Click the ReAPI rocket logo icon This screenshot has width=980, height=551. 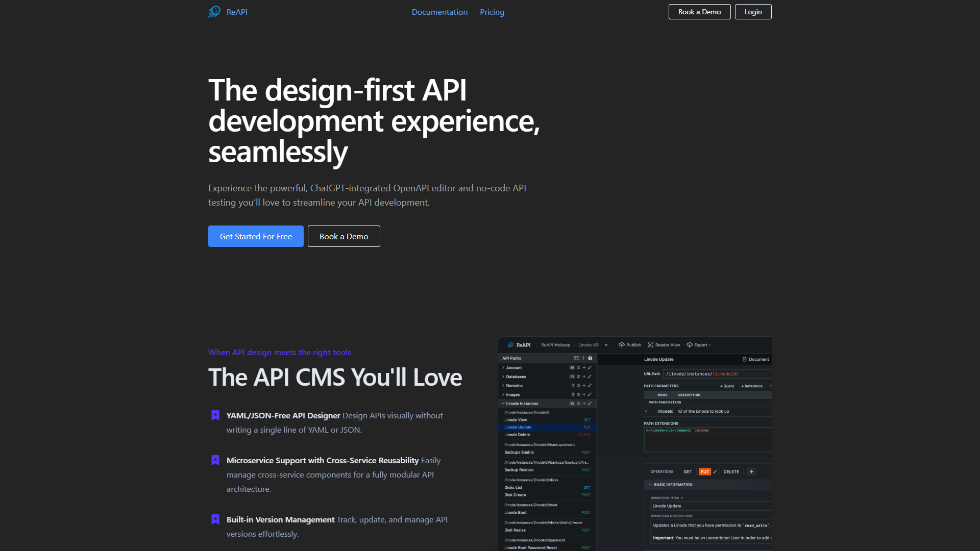[x=214, y=12]
